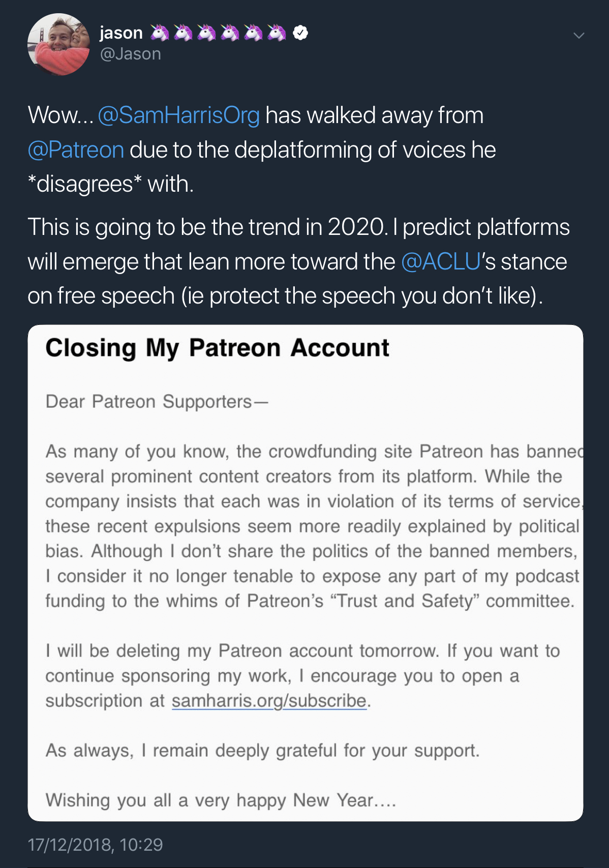The height and width of the screenshot is (868, 609).
Task: Open Jason's profile picture
Action: [58, 44]
